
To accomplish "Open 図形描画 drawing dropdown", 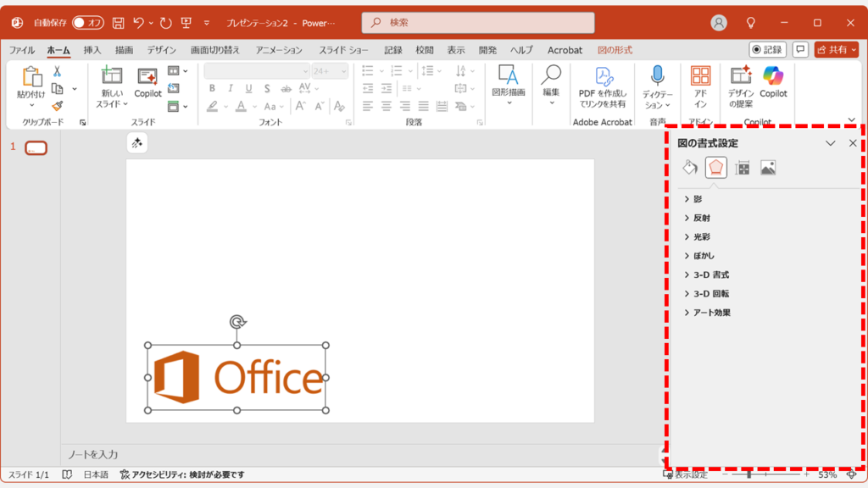I will (x=509, y=85).
